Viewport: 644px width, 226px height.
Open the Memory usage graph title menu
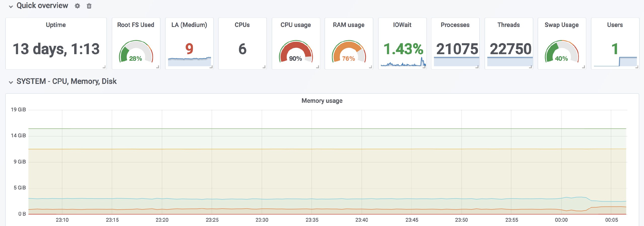pyautogui.click(x=322, y=101)
